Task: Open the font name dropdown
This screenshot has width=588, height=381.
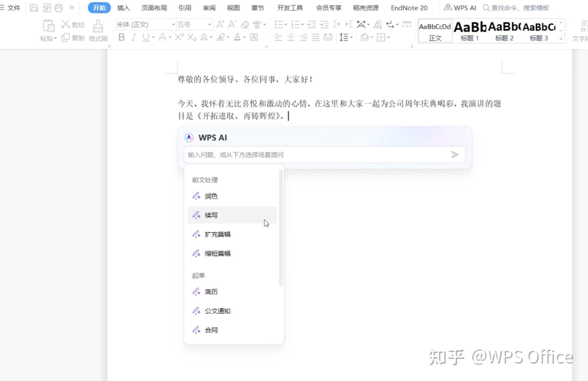Action: pos(173,24)
